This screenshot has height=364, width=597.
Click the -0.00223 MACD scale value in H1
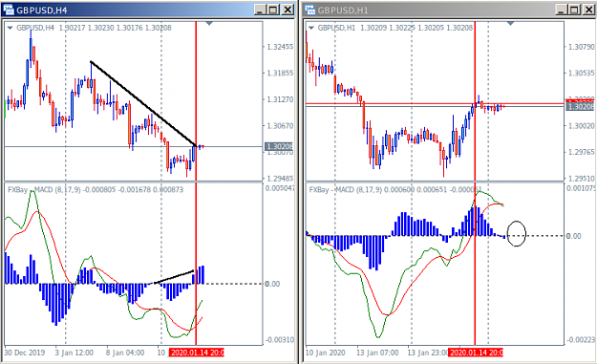581,339
